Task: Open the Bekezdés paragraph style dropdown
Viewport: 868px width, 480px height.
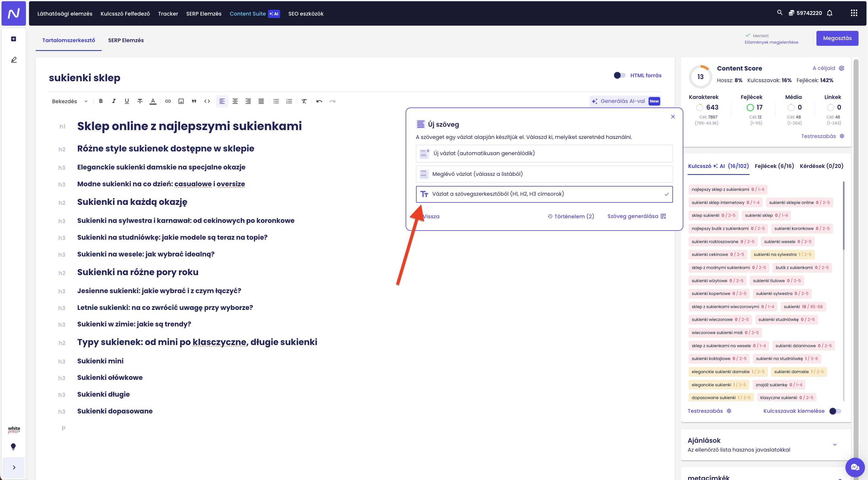Action: (x=70, y=101)
